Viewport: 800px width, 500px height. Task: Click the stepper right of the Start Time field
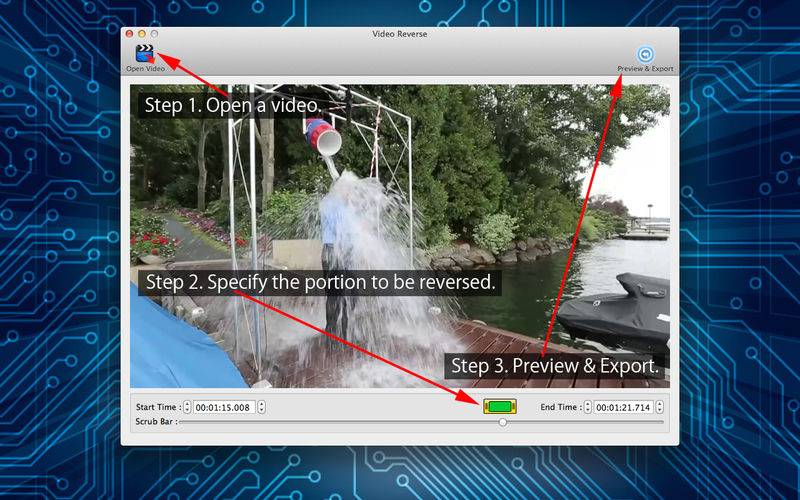pyautogui.click(x=262, y=407)
